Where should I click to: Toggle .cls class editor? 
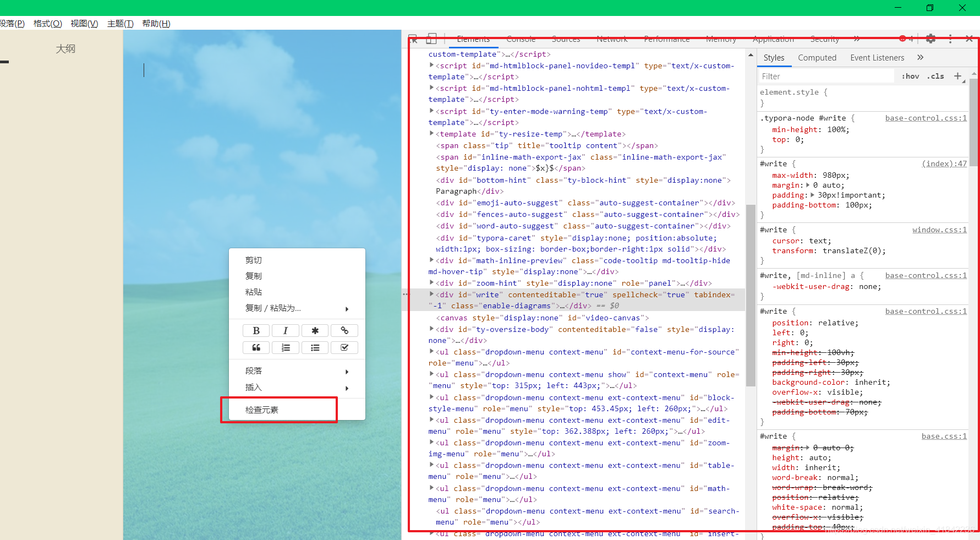(x=935, y=77)
